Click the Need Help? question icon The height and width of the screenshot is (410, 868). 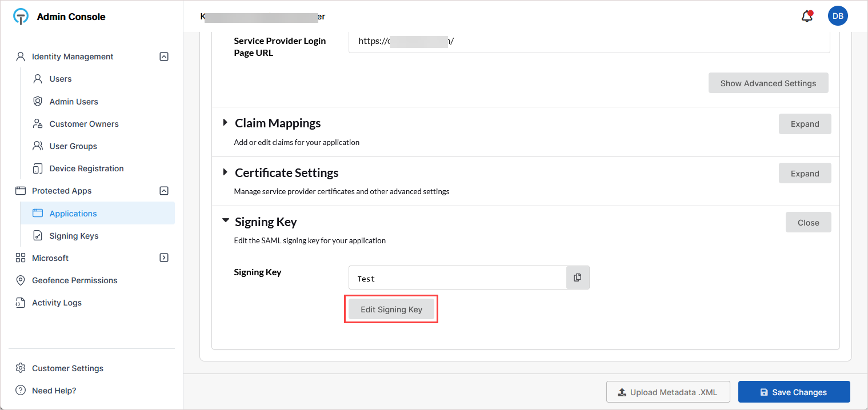pyautogui.click(x=21, y=391)
